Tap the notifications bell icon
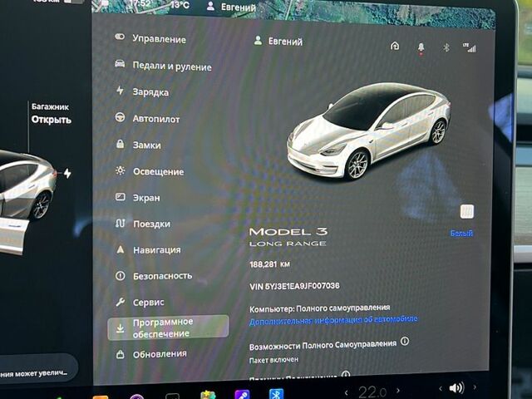The image size is (532, 399). click(x=421, y=47)
